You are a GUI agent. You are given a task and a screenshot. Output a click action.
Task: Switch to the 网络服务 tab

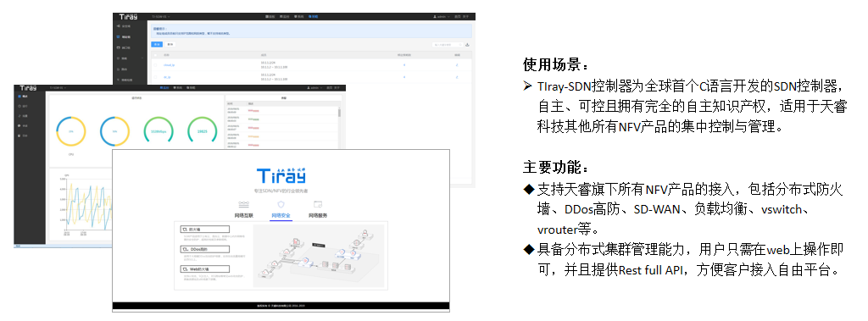318,216
